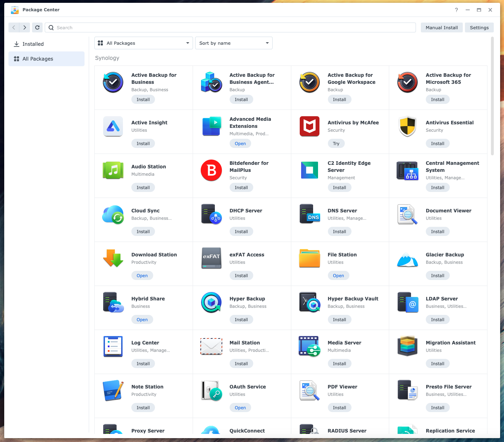Click the Note Station icon

click(113, 390)
